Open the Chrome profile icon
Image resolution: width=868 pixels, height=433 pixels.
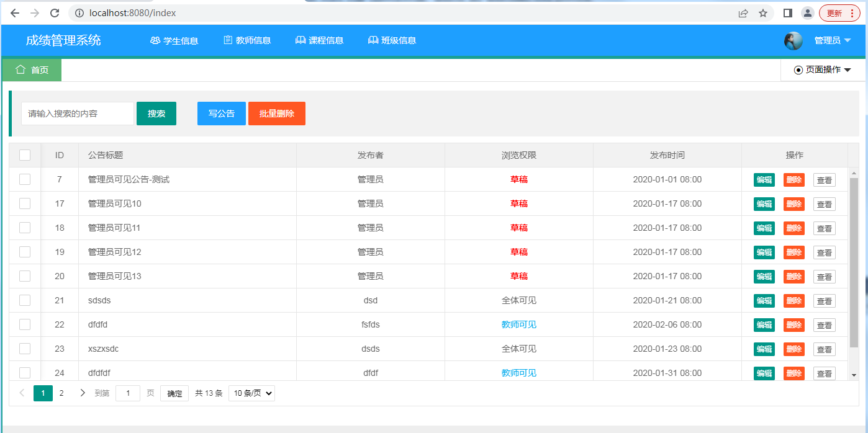click(x=807, y=13)
